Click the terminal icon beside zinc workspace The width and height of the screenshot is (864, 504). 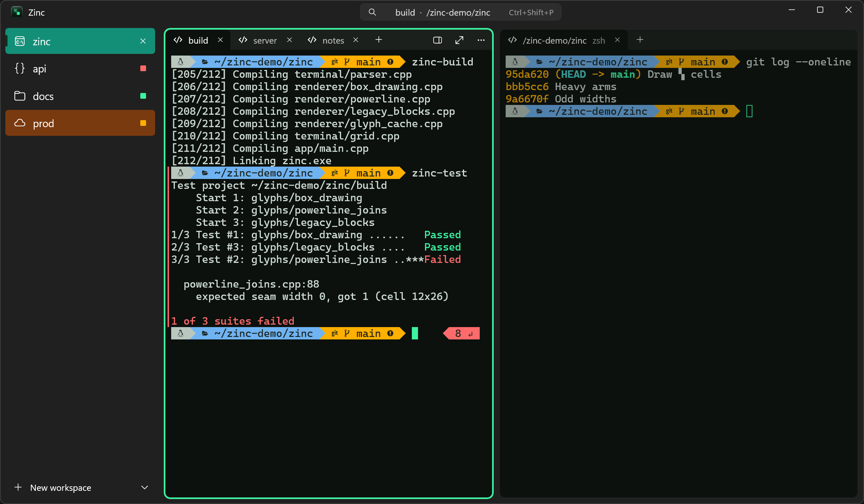[x=20, y=41]
